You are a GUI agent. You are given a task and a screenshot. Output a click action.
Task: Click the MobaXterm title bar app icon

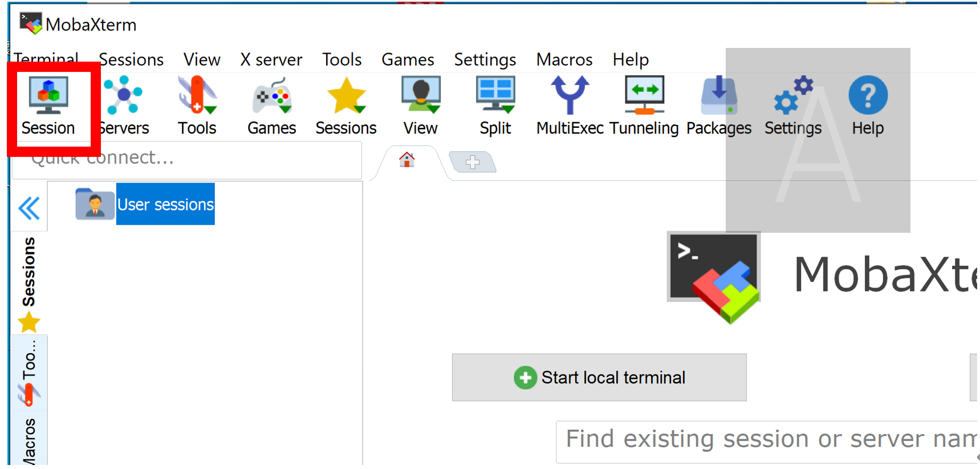[x=31, y=23]
